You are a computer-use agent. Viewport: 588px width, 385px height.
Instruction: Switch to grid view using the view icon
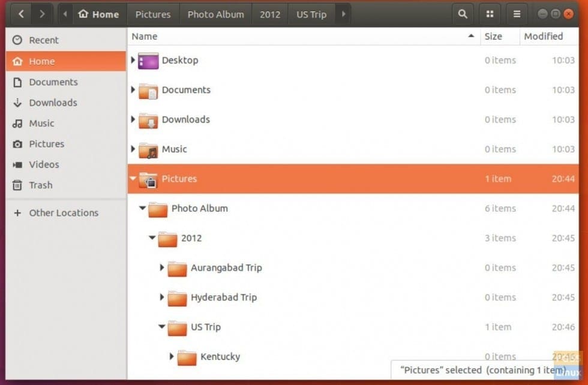click(x=490, y=14)
